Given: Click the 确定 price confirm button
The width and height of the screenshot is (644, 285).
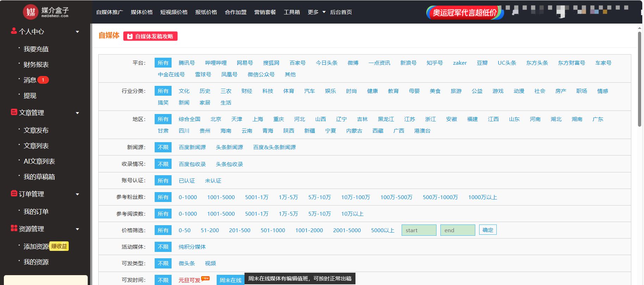Looking at the screenshot, I should point(488,230).
